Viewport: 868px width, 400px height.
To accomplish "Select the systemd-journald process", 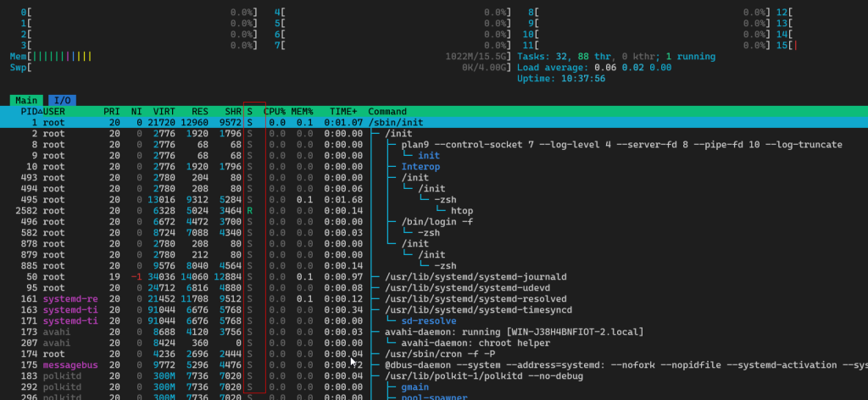I will (476, 276).
